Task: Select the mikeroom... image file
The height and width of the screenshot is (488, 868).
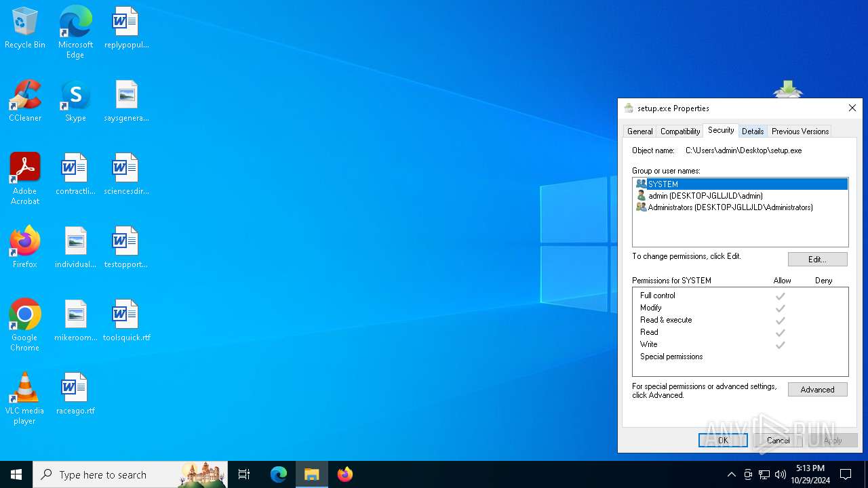Action: point(75,321)
